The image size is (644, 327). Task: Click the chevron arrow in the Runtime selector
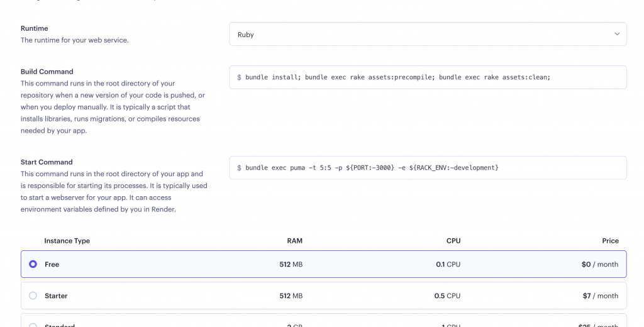click(616, 35)
